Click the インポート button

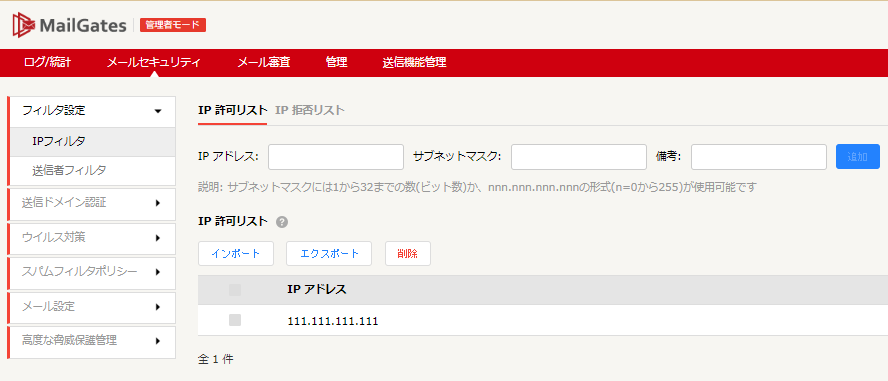click(236, 254)
